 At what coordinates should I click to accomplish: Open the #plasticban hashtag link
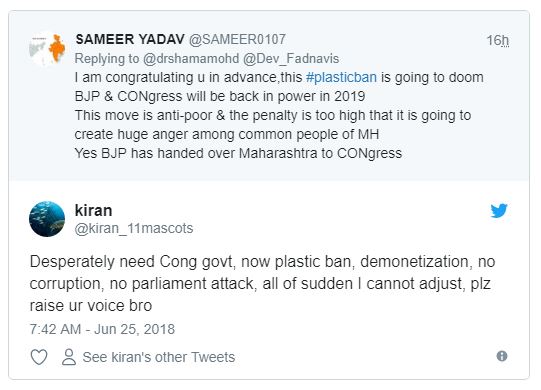click(x=341, y=77)
